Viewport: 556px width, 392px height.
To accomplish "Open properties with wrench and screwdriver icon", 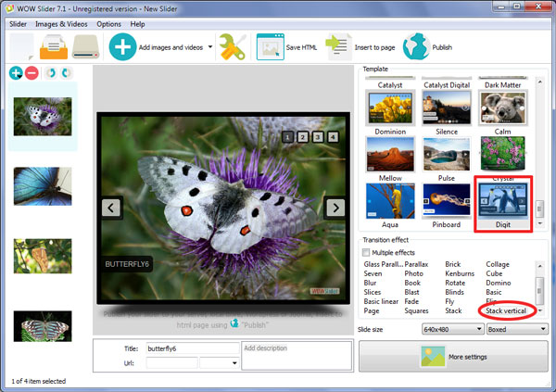I will click(x=233, y=47).
